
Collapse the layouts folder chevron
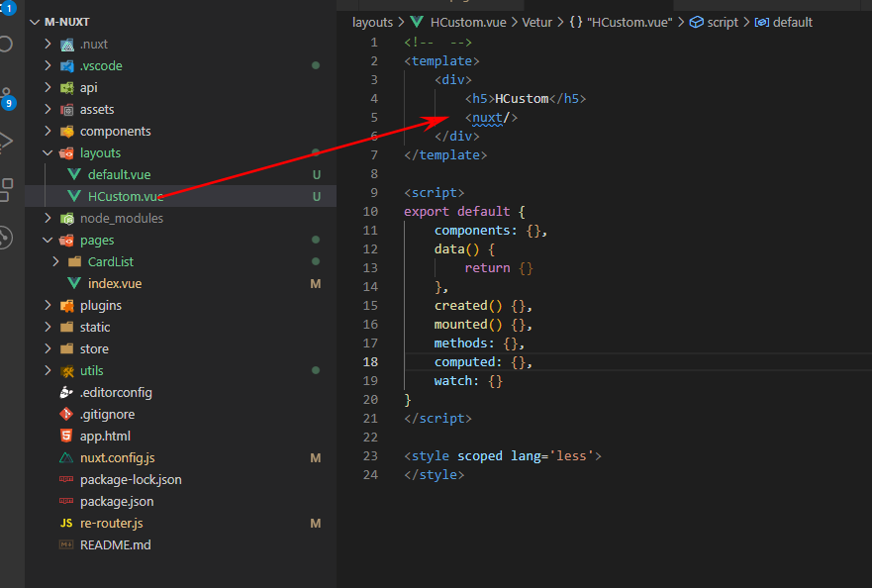[x=48, y=153]
